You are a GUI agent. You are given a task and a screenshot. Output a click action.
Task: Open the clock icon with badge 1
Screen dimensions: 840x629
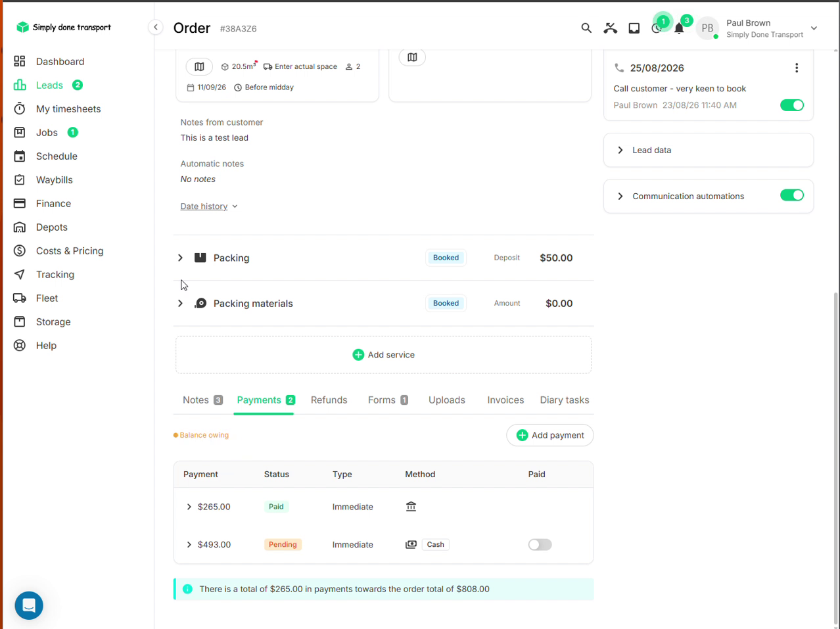657,28
